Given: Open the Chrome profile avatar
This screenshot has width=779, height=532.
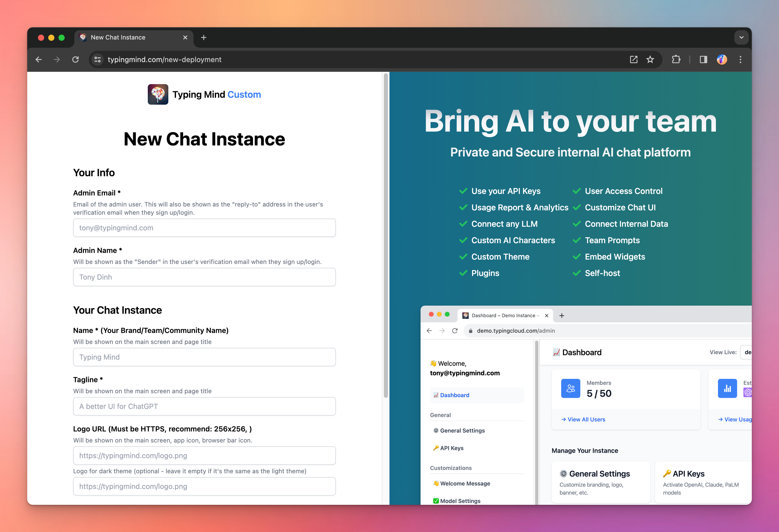Looking at the screenshot, I should [722, 60].
